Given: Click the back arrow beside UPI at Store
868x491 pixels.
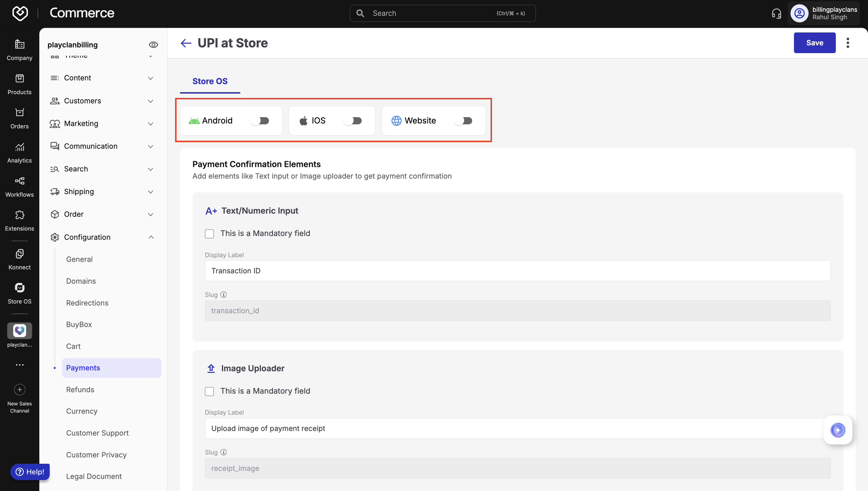Looking at the screenshot, I should 186,43.
